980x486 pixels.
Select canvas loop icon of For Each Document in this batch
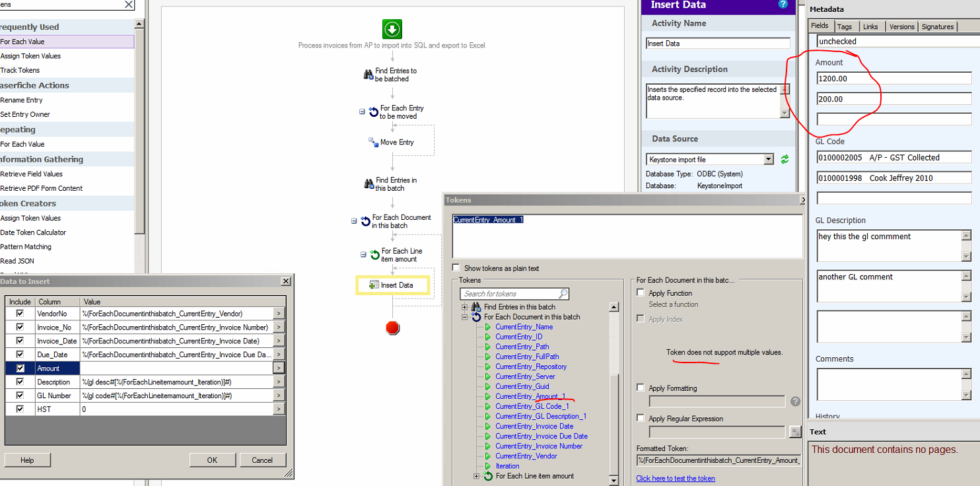pyautogui.click(x=365, y=221)
